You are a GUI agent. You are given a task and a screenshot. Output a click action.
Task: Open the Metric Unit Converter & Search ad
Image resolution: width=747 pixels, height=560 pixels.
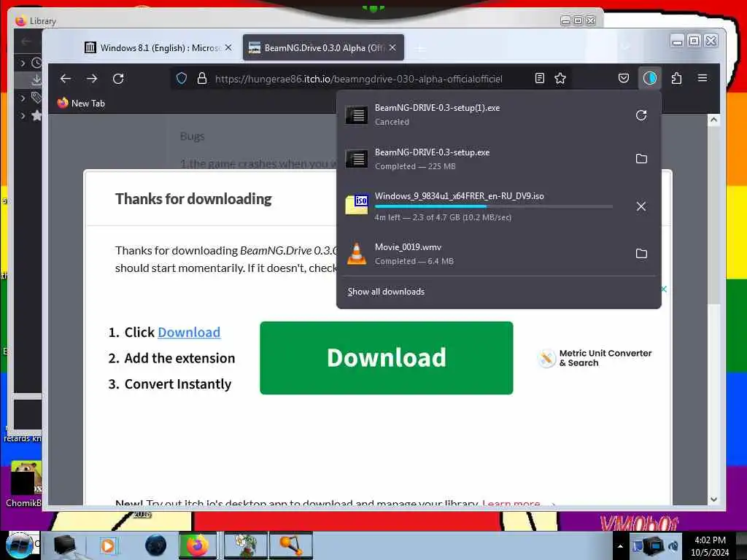click(595, 358)
